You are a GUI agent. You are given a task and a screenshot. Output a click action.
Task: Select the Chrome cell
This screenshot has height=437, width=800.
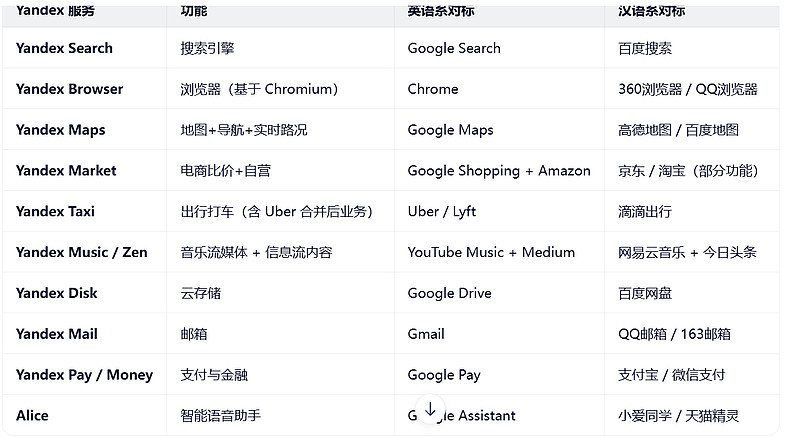pyautogui.click(x=433, y=89)
